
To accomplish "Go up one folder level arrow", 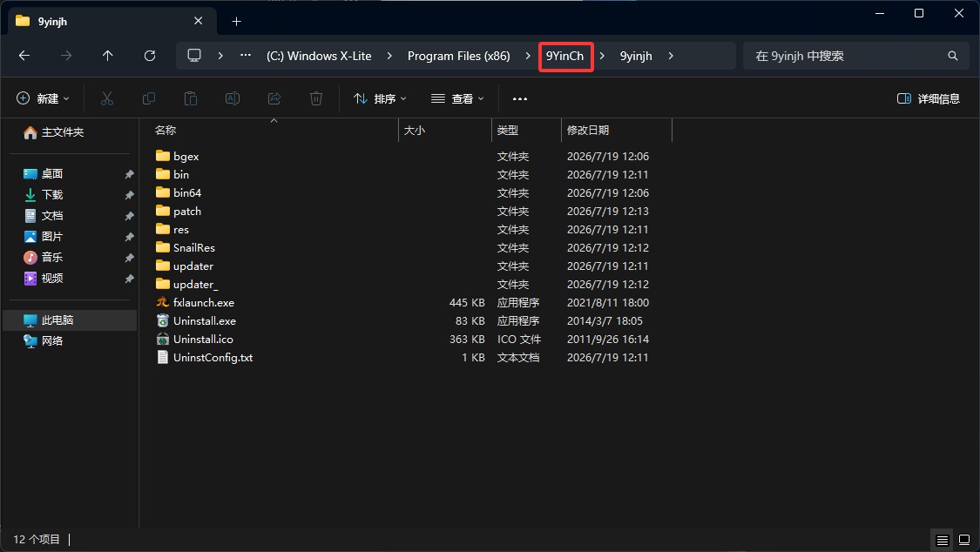I will click(x=107, y=56).
